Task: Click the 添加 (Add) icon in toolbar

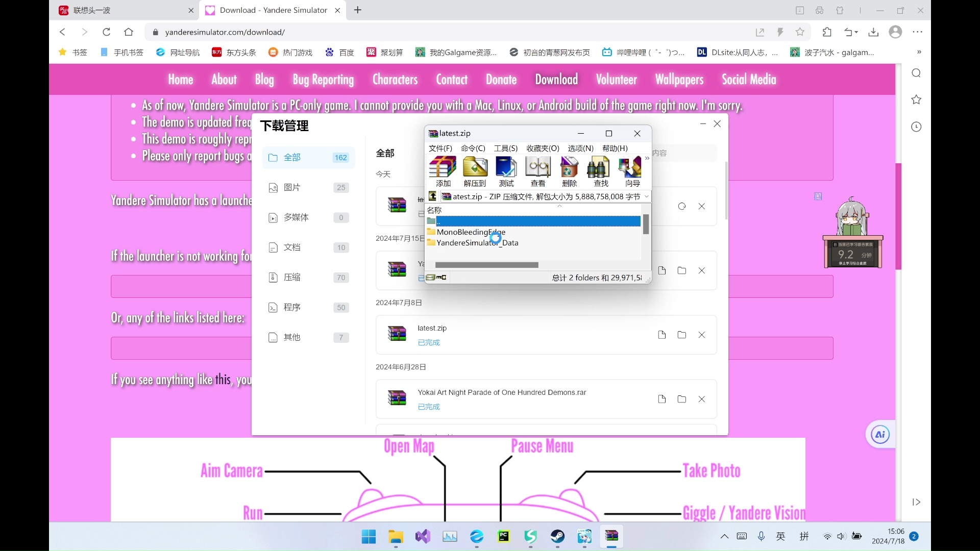Action: (443, 170)
